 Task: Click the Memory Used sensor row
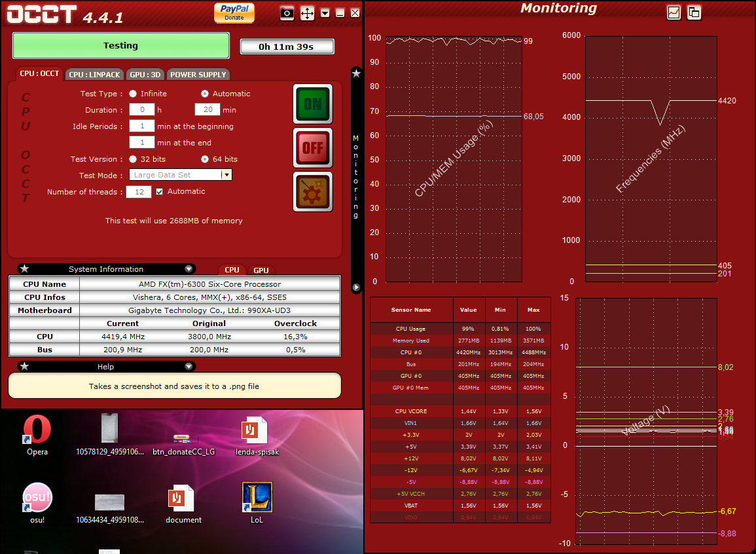coord(460,341)
